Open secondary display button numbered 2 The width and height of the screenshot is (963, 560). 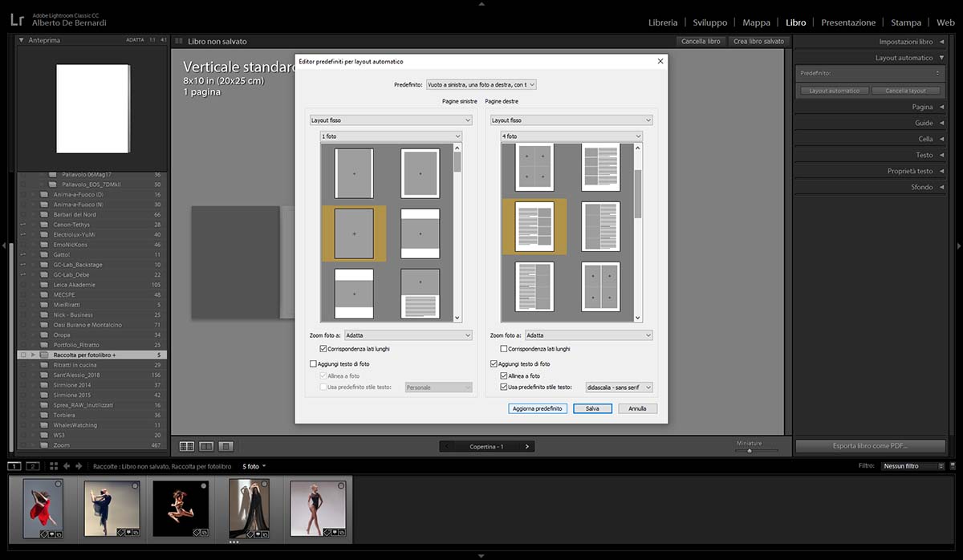[33, 466]
